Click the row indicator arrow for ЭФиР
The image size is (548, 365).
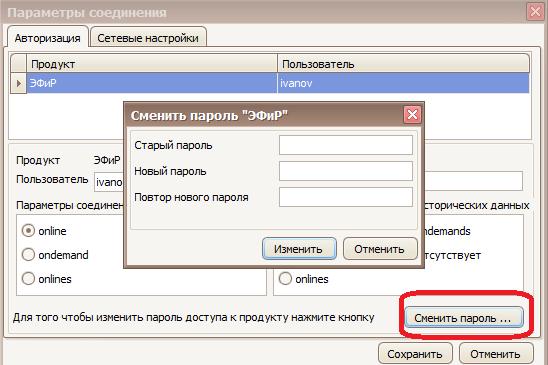(19, 83)
